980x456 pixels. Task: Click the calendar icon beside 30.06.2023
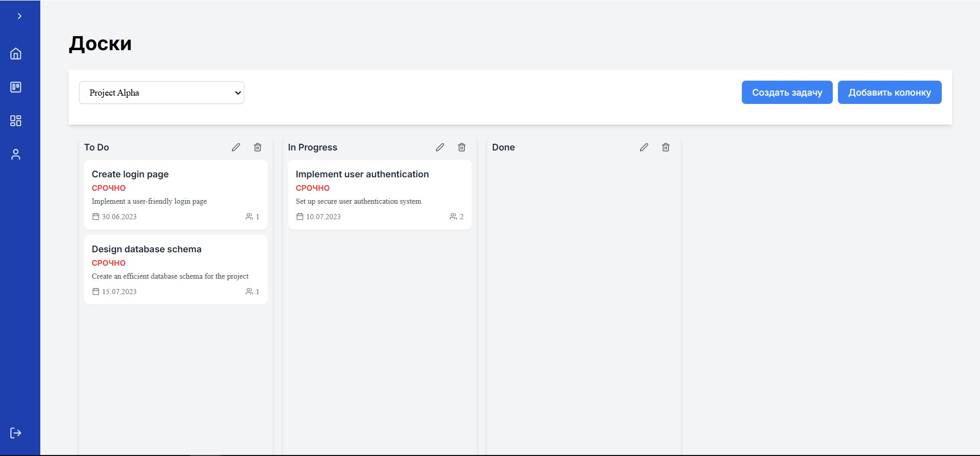(96, 217)
